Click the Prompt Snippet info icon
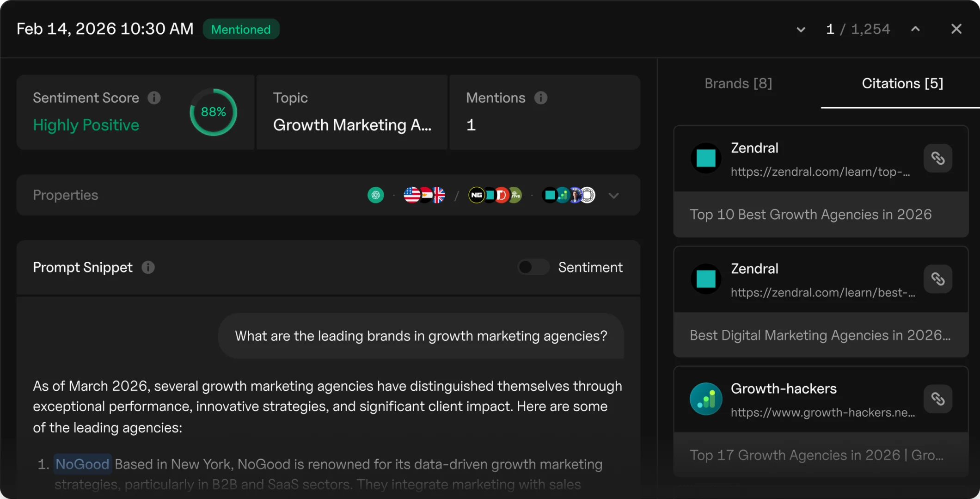Screen dimensions: 980x499 click(148, 267)
